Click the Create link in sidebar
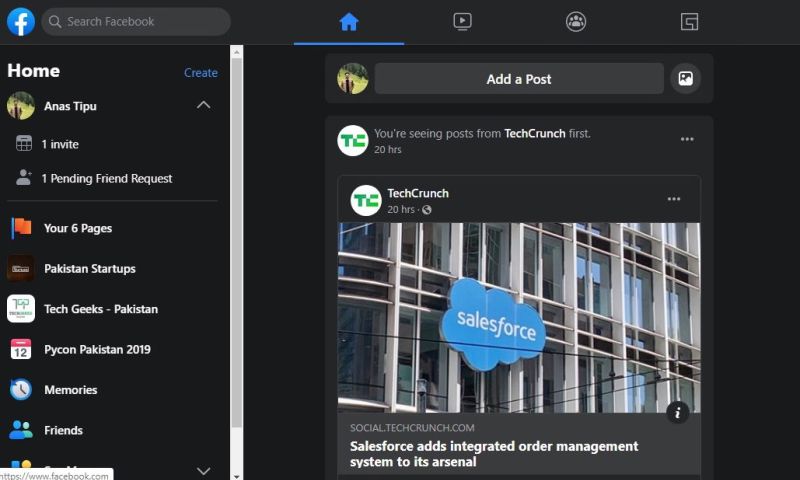 (x=200, y=73)
